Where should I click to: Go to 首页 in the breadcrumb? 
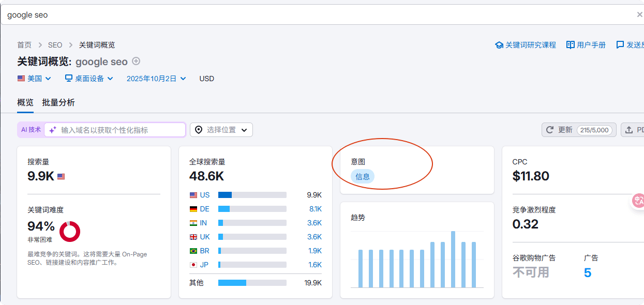(x=24, y=45)
